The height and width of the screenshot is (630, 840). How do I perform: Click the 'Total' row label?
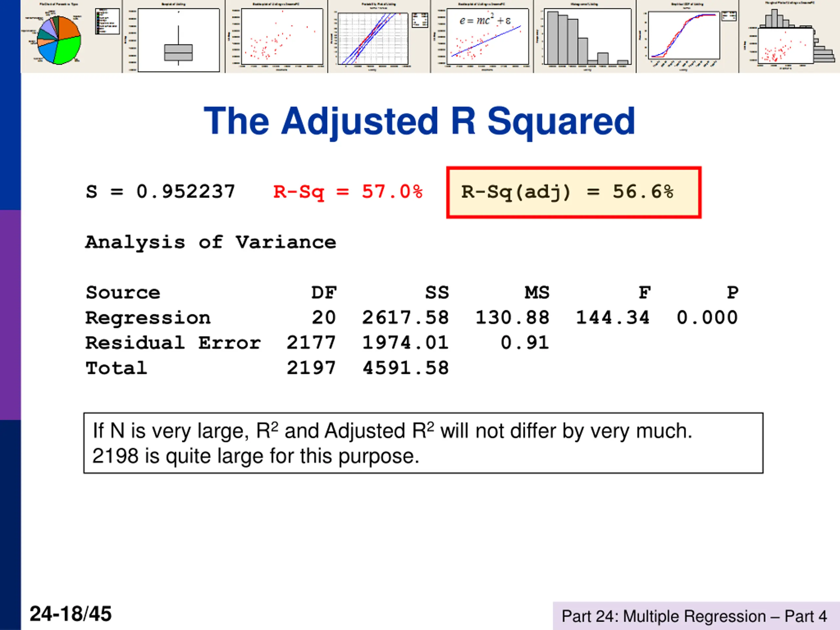[x=116, y=368]
